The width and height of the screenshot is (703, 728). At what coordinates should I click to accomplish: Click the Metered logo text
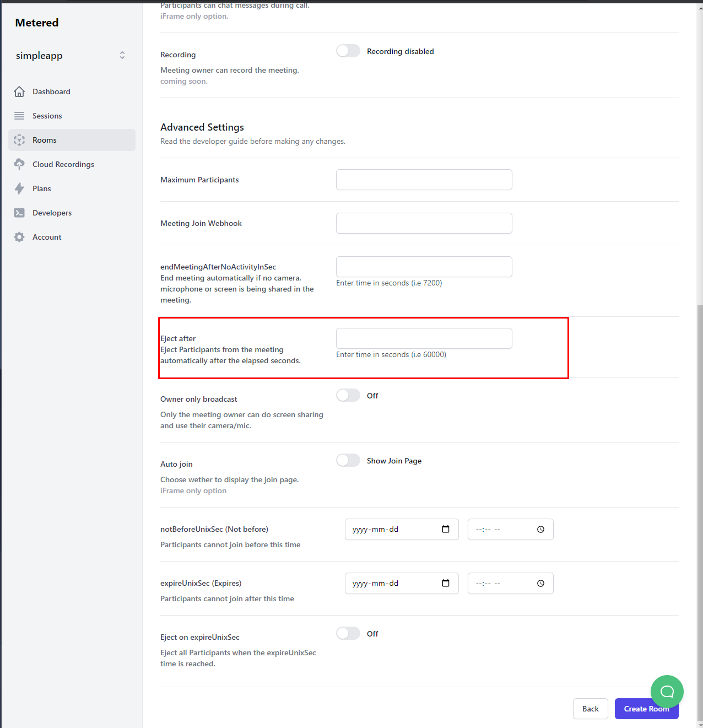pyautogui.click(x=37, y=23)
